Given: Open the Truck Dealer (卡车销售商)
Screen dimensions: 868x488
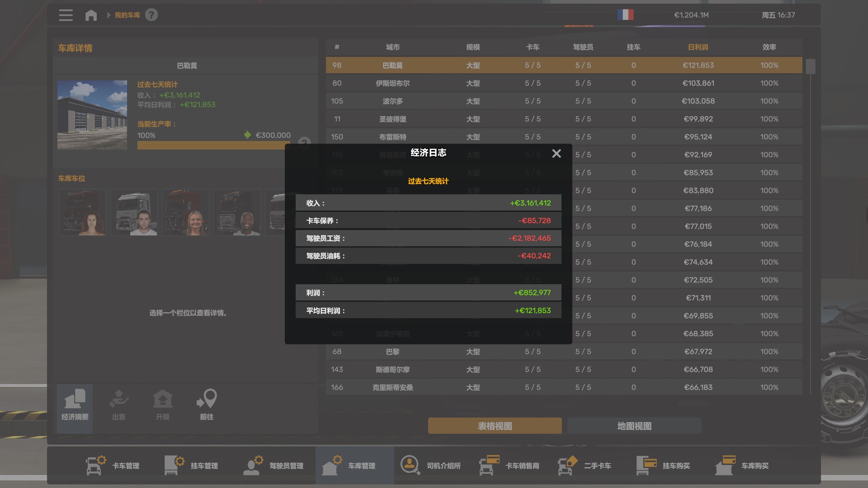Looking at the screenshot, I should tap(509, 465).
